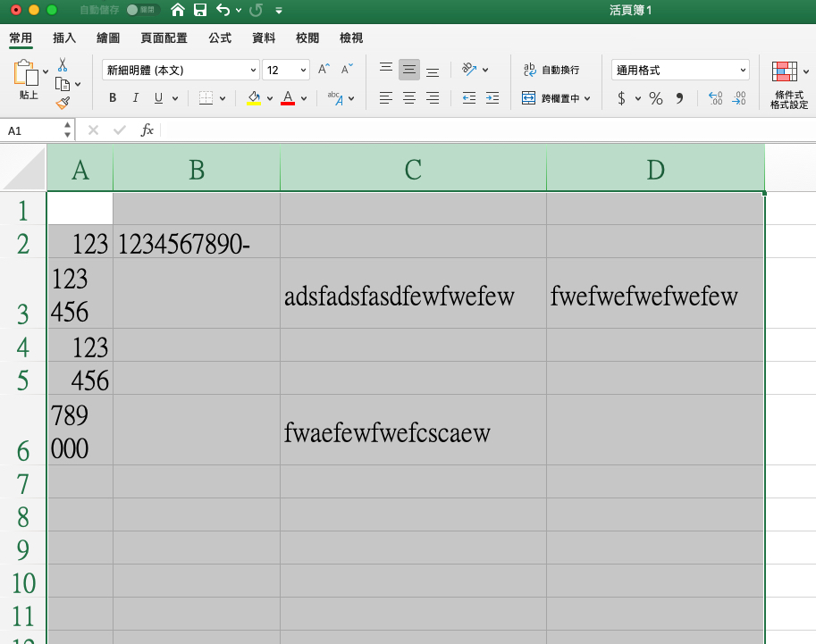816x644 pixels.
Task: Increase decimal places icon
Action: 716,97
